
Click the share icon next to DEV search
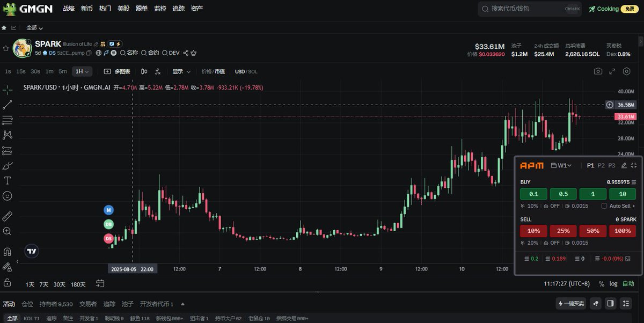coord(186,53)
